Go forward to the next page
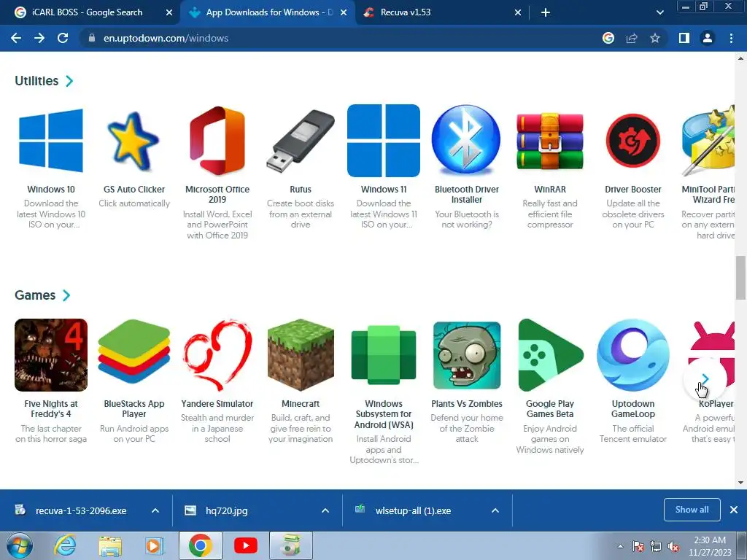 [x=39, y=38]
